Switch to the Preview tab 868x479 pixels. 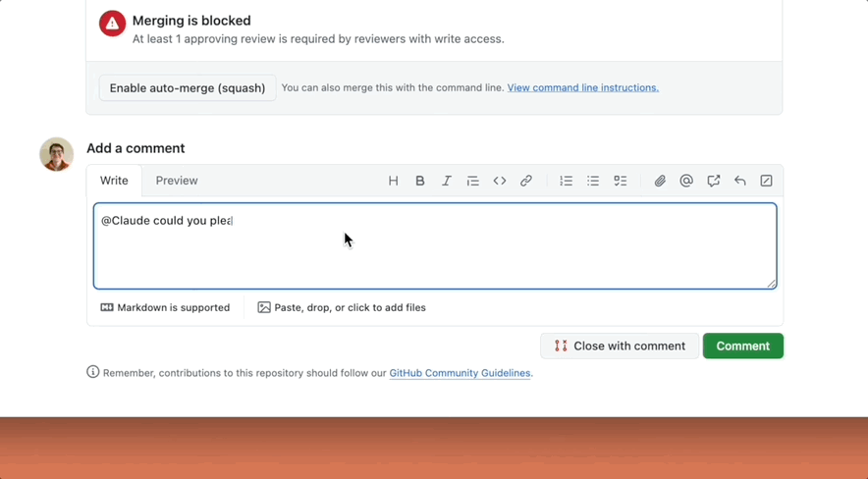click(177, 181)
